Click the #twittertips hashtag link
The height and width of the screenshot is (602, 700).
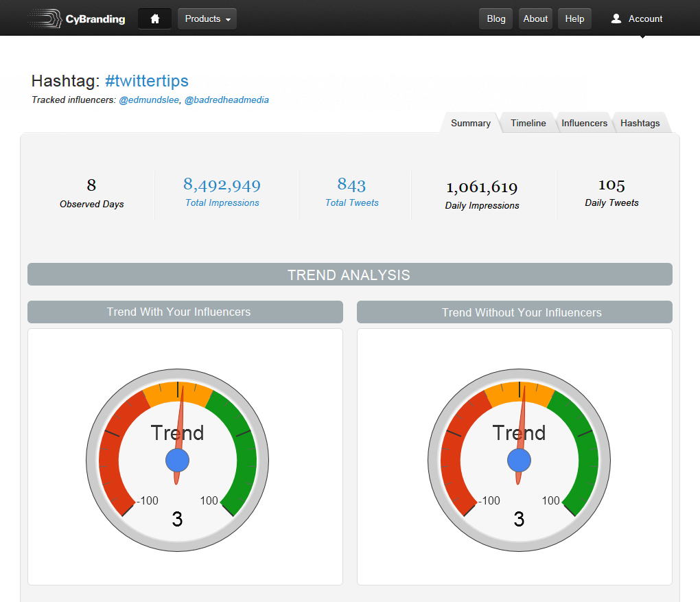[x=147, y=80]
